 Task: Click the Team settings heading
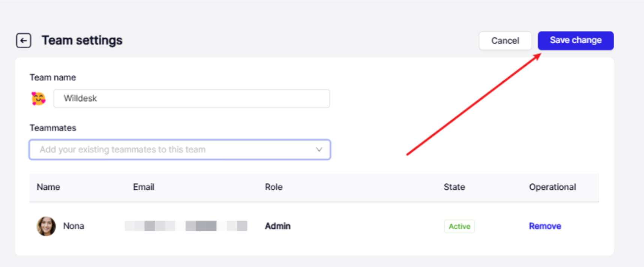coord(82,40)
